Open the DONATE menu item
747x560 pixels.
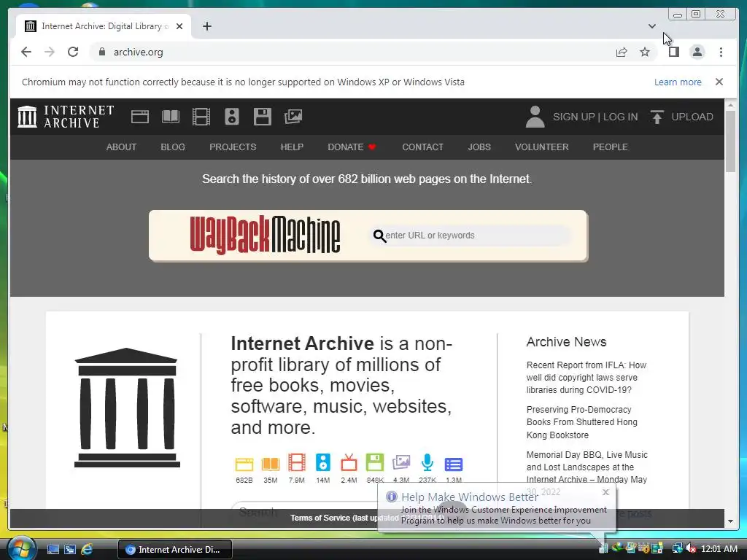click(x=352, y=147)
